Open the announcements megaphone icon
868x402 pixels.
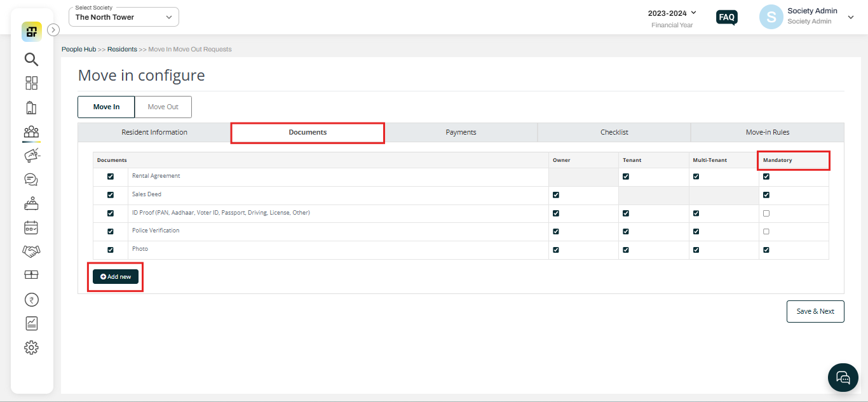(x=31, y=155)
